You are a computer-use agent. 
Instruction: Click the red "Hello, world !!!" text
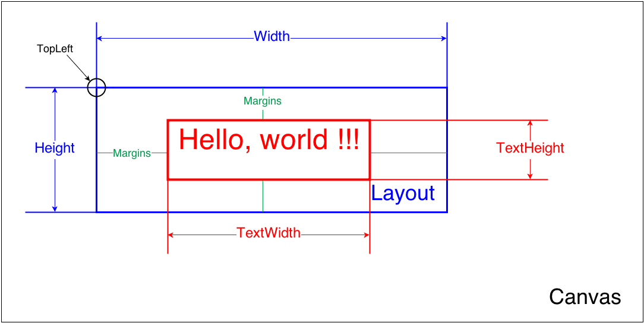(x=269, y=140)
